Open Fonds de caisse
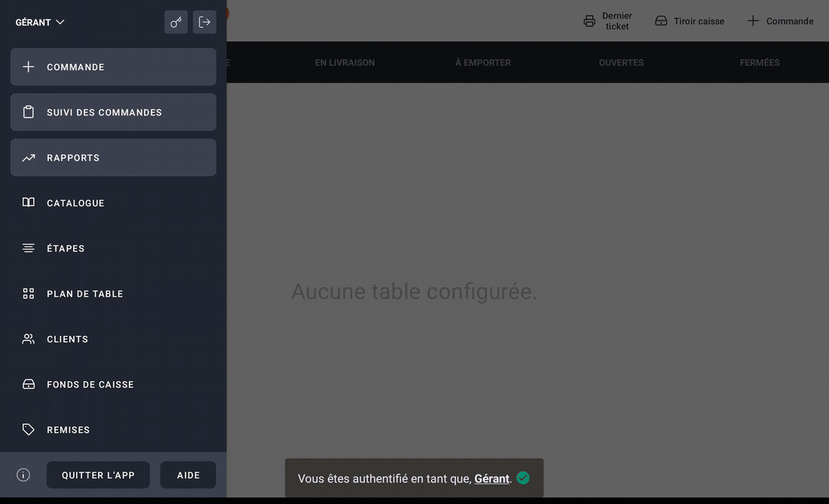 [x=113, y=385]
